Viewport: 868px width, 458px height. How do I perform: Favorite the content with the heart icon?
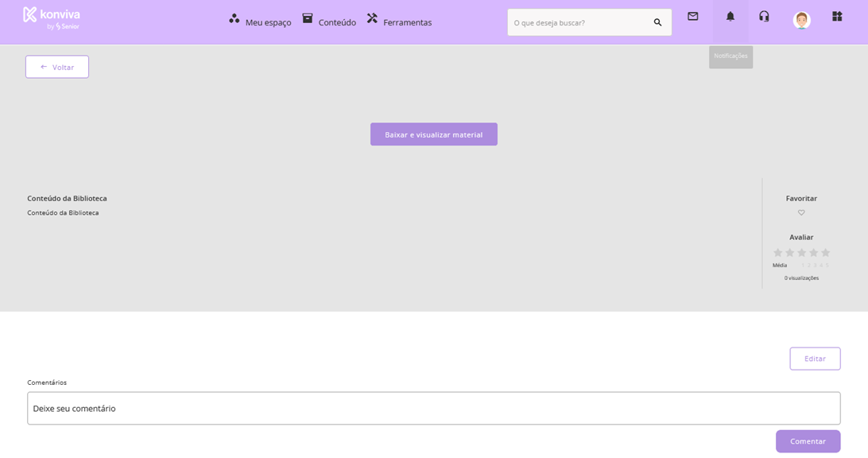801,212
